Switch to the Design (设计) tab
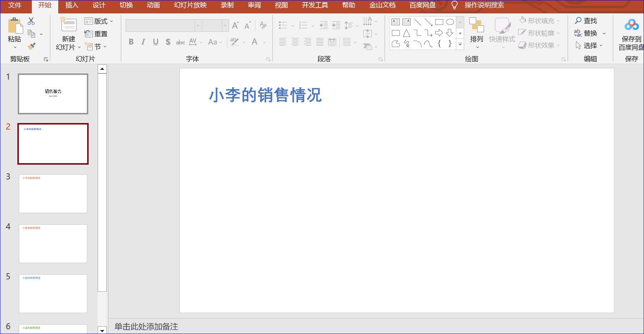 coord(99,5)
